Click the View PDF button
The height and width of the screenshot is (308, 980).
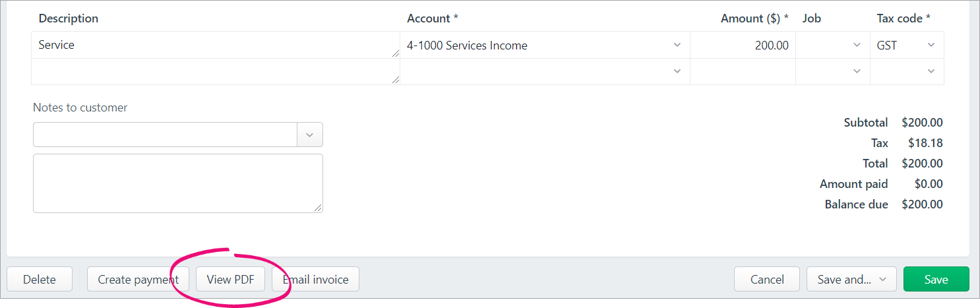coord(230,279)
